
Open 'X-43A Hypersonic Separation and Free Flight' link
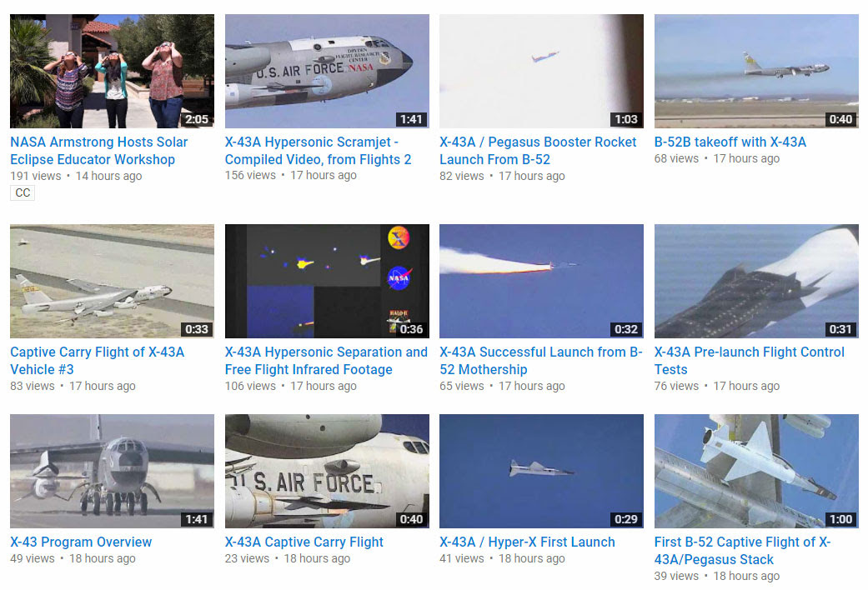click(x=326, y=361)
